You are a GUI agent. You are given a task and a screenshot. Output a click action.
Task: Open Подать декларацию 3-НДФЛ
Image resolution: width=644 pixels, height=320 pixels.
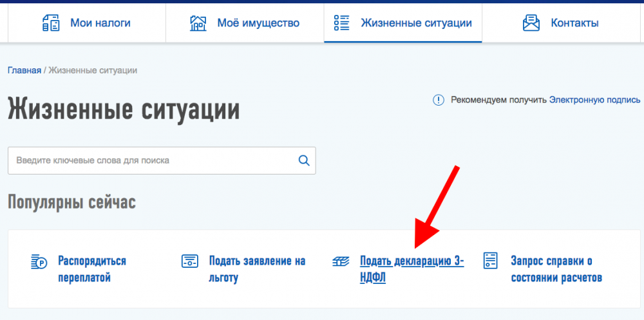coord(412,270)
